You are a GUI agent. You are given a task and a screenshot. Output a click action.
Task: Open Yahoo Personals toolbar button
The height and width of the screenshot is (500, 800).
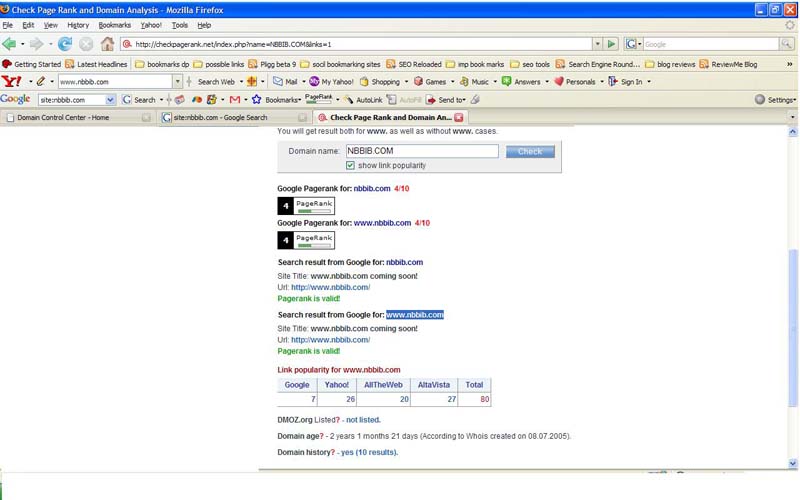575,82
